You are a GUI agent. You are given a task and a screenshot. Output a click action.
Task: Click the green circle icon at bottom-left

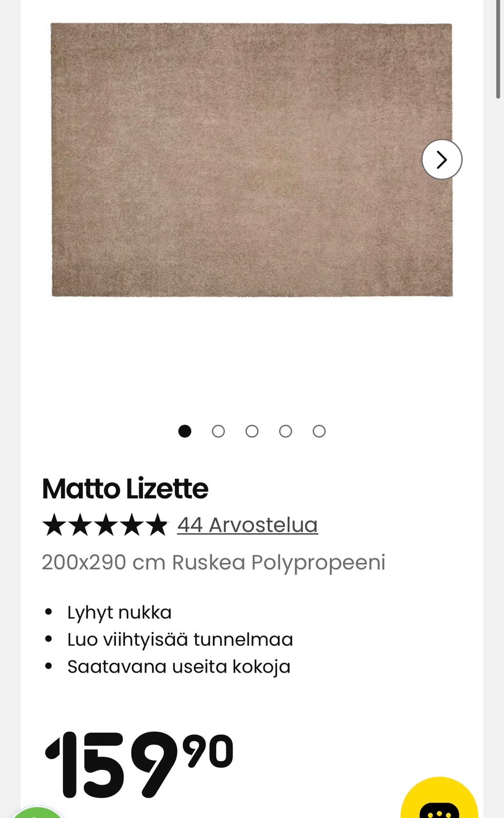click(x=37, y=813)
